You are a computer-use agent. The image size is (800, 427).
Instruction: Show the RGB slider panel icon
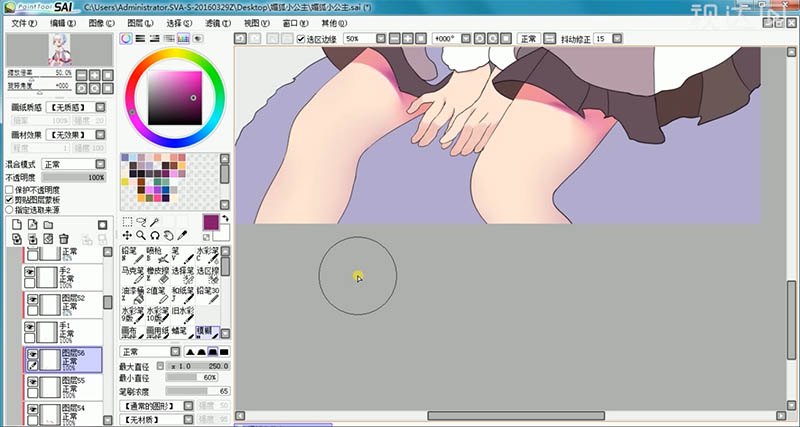140,39
